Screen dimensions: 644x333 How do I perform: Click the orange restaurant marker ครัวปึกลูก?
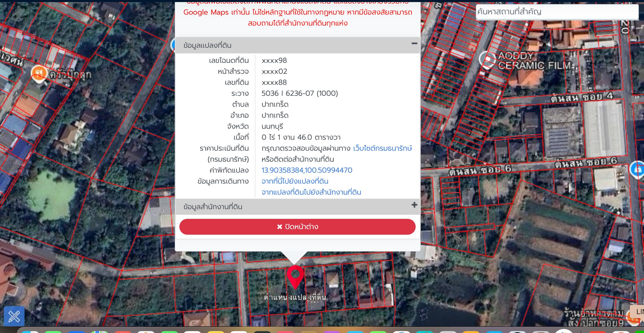tap(39, 74)
